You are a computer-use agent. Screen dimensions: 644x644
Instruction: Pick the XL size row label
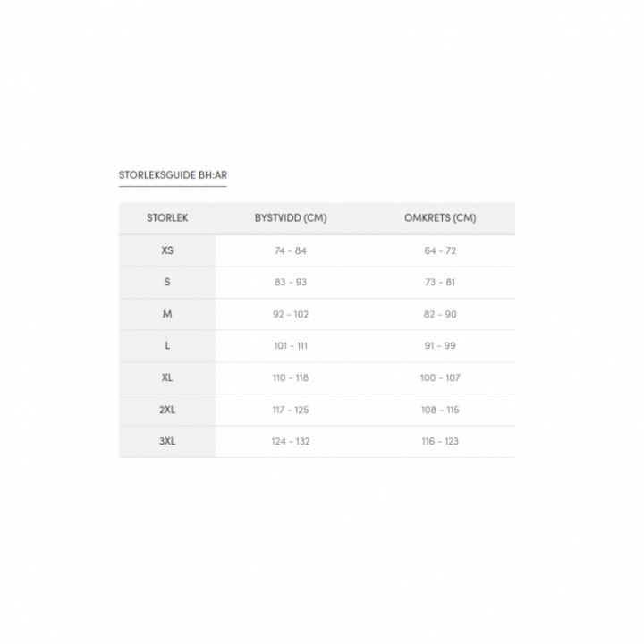click(167, 378)
